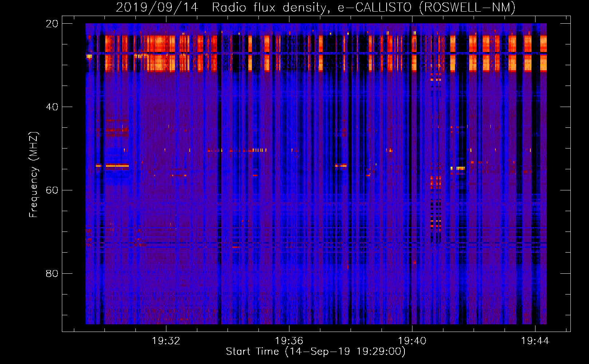The width and height of the screenshot is (589, 364).
Task: Click the frequency tick label '60'
Action: [52, 190]
